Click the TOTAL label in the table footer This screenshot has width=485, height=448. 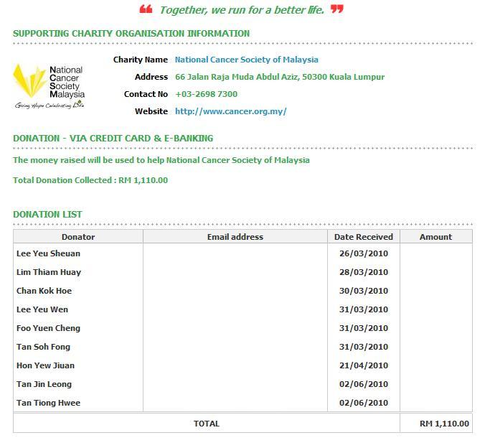(207, 424)
